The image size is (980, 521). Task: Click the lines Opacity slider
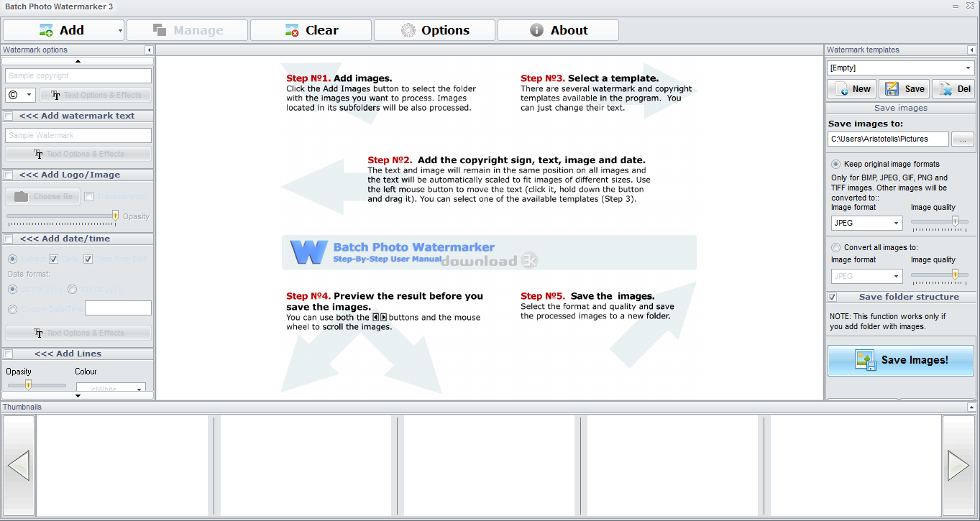[37, 385]
